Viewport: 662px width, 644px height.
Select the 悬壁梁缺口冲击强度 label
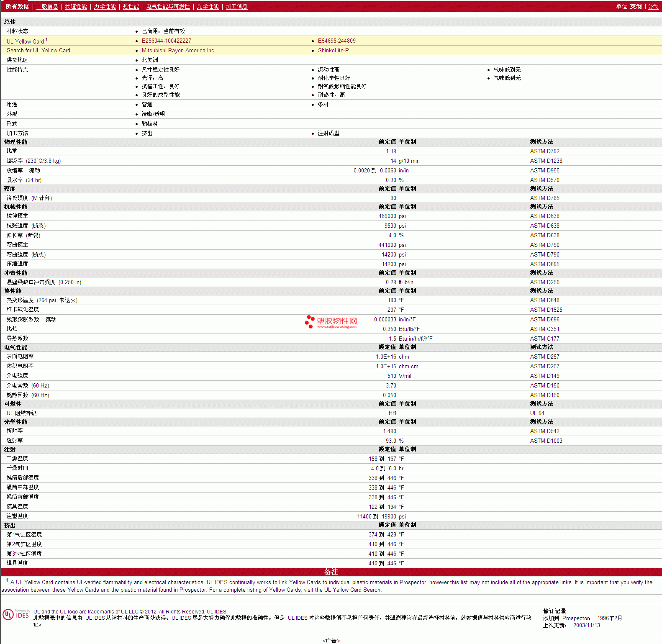[44, 282]
